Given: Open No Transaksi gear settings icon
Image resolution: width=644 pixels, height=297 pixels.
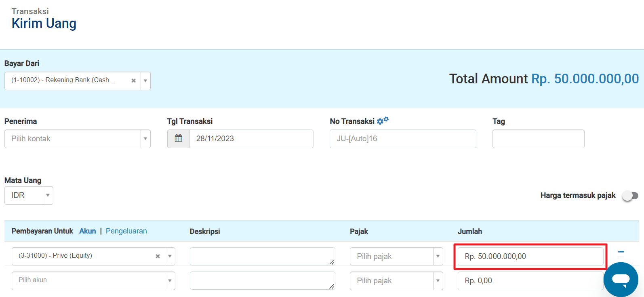Looking at the screenshot, I should (x=382, y=121).
